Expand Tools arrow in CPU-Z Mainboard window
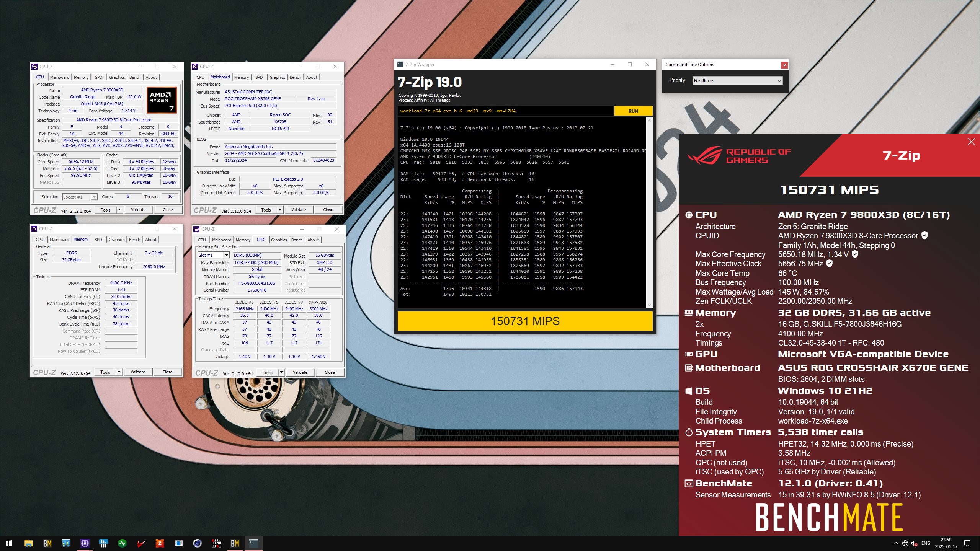 pyautogui.click(x=280, y=210)
